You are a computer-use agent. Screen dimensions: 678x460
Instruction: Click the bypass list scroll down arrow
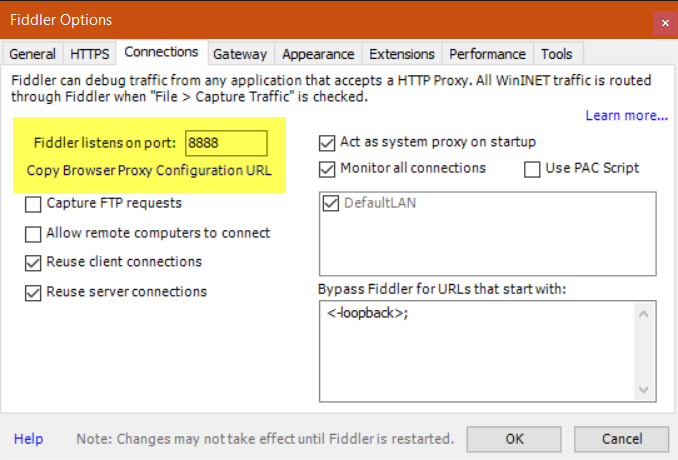pyautogui.click(x=643, y=390)
